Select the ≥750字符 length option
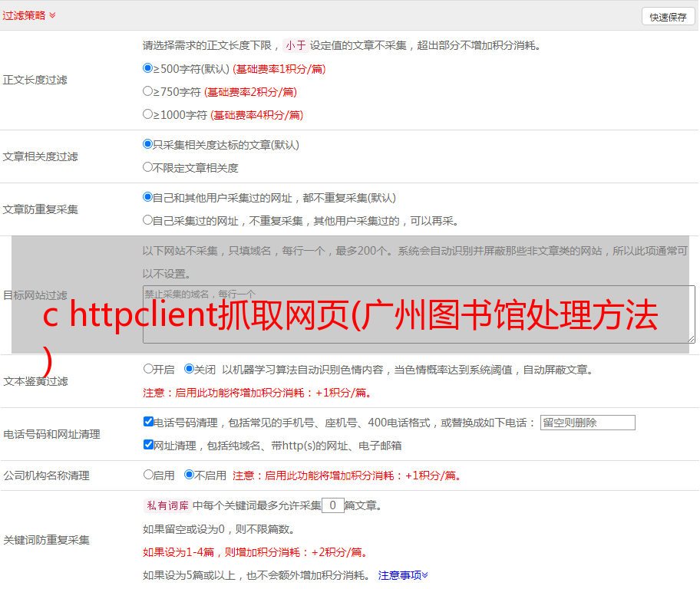 click(x=148, y=91)
